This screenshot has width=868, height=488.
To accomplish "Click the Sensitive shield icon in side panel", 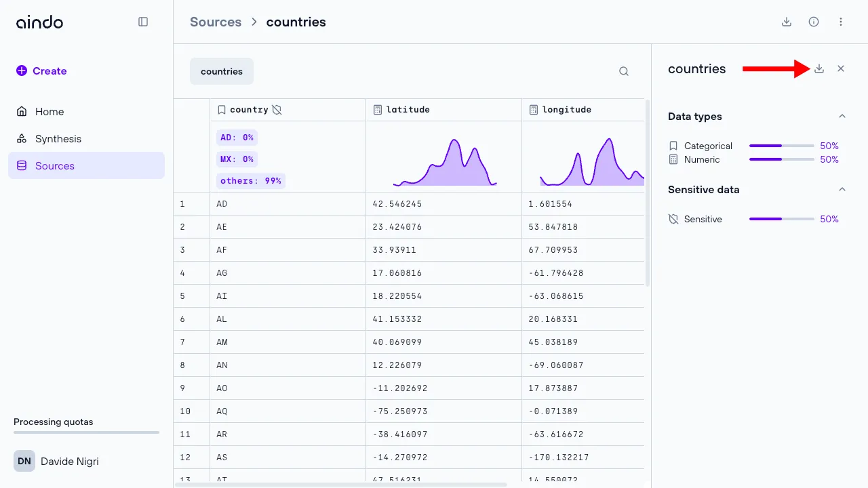I will click(x=673, y=219).
